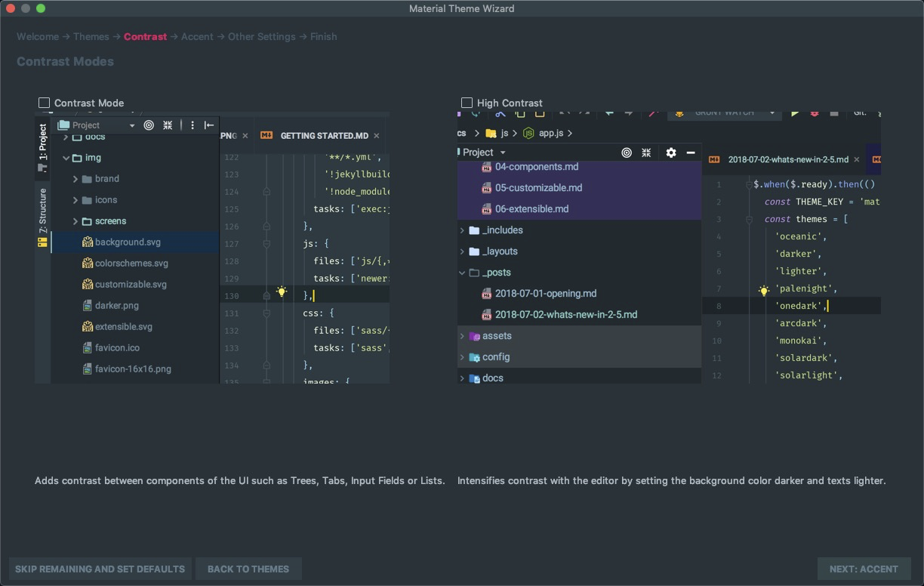924x586 pixels.
Task: Click the settings gear in High Contrast preview
Action: tap(671, 153)
